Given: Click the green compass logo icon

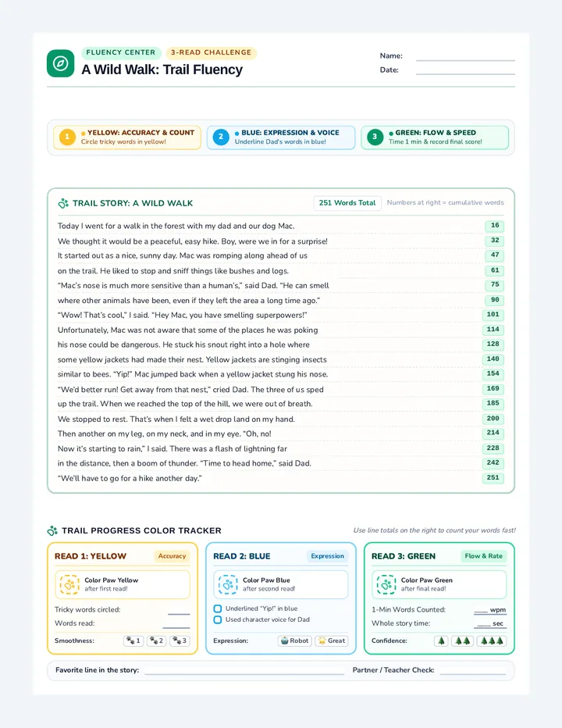Looking at the screenshot, I should click(x=60, y=63).
